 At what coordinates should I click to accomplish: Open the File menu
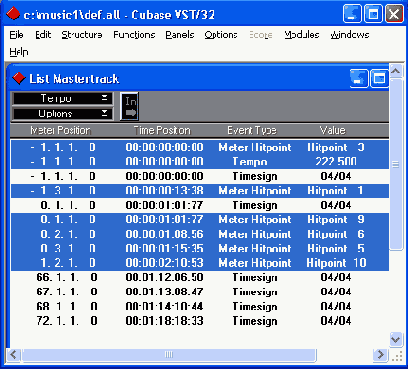(16, 35)
